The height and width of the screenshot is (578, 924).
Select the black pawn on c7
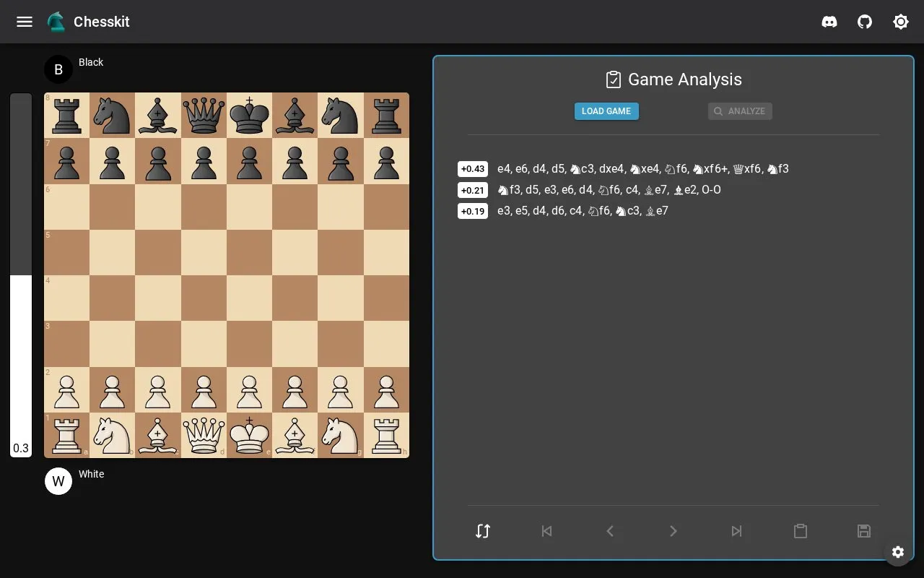tap(158, 161)
